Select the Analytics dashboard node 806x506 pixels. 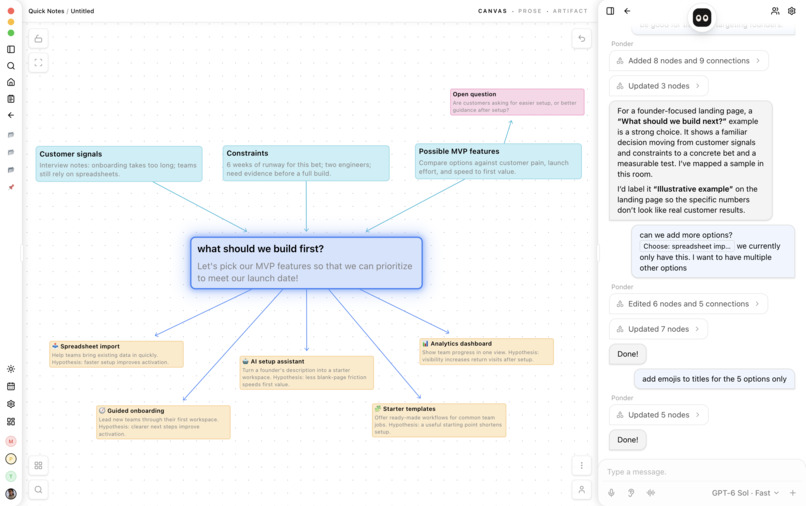coord(486,351)
